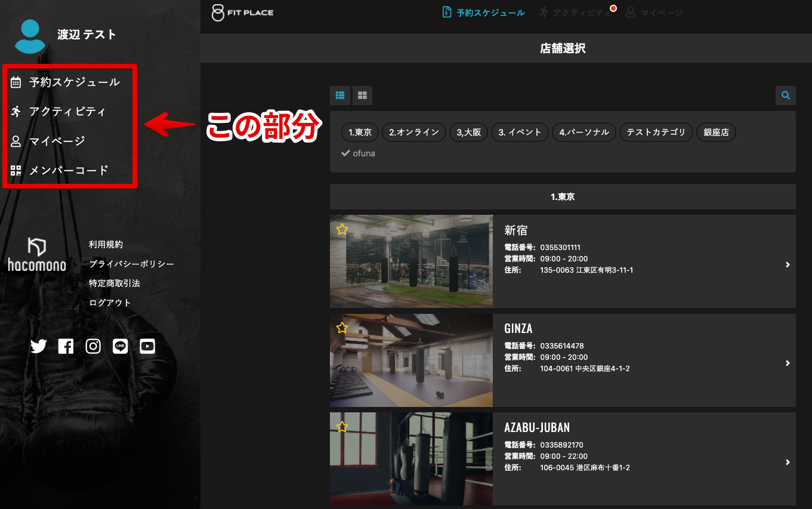Open the LINE social icon
This screenshot has width=812, height=509.
click(x=121, y=346)
